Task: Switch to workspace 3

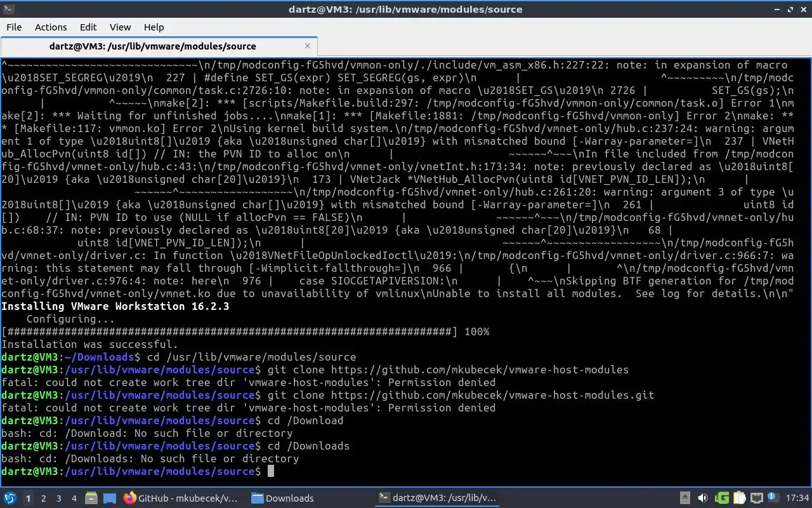Action: (x=58, y=498)
